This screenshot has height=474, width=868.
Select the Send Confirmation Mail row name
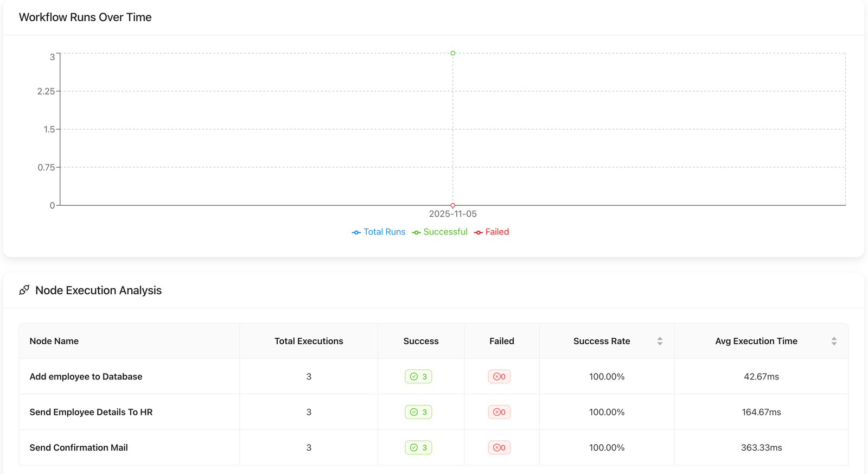79,448
